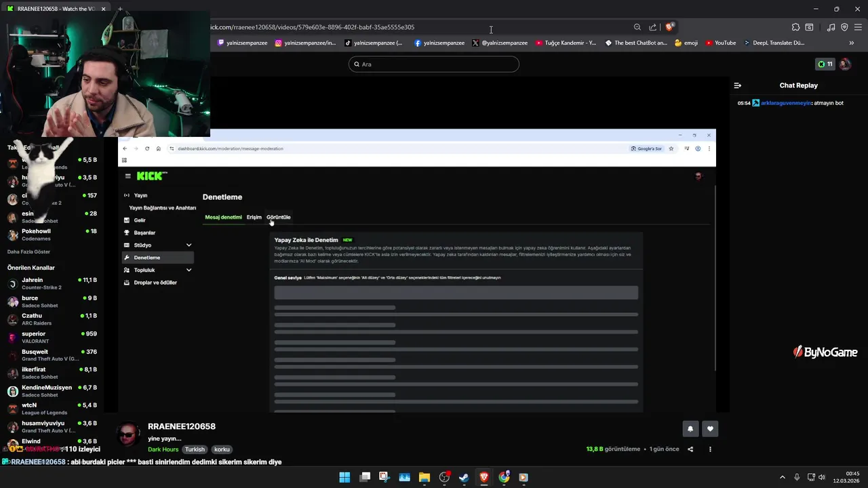868x488 pixels.
Task: Click Daha Fazla Göster in sidebar
Action: click(x=28, y=251)
